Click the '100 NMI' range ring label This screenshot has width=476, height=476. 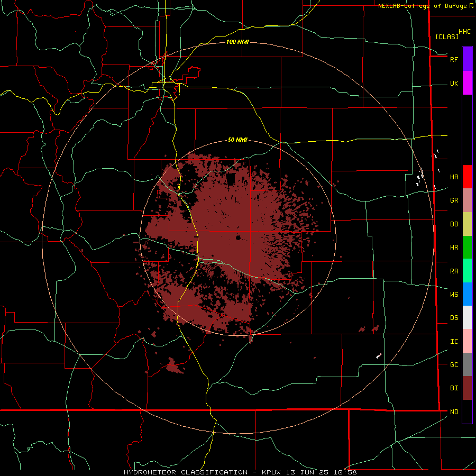tap(237, 42)
